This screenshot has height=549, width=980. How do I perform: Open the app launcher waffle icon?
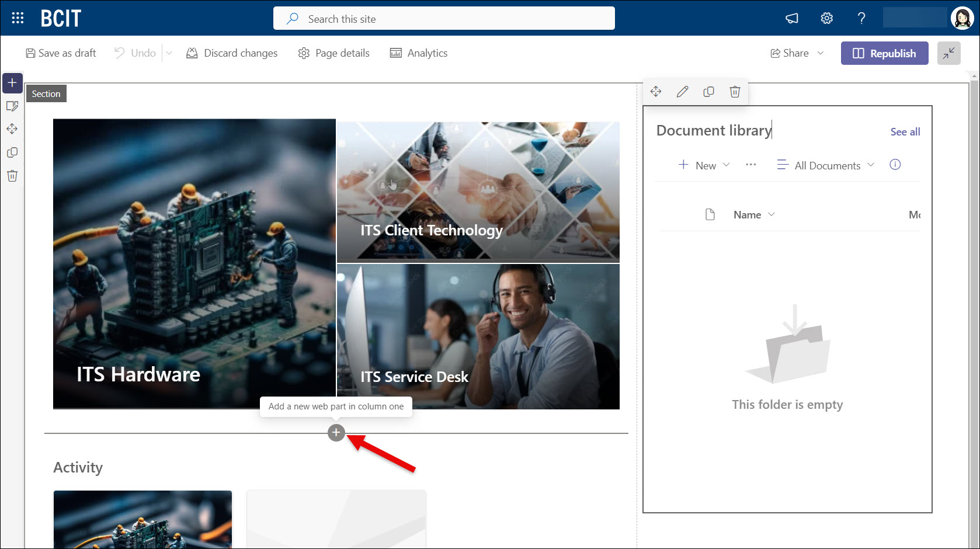click(x=18, y=18)
